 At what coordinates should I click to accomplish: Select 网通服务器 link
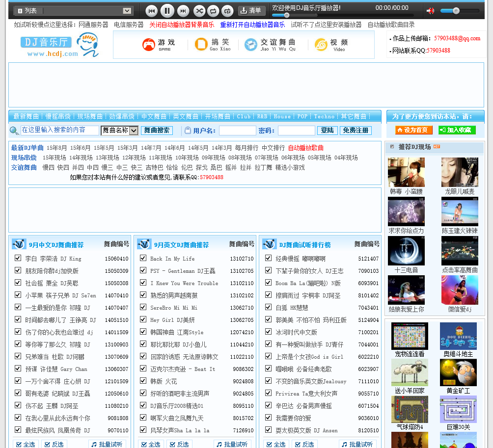click(93, 25)
